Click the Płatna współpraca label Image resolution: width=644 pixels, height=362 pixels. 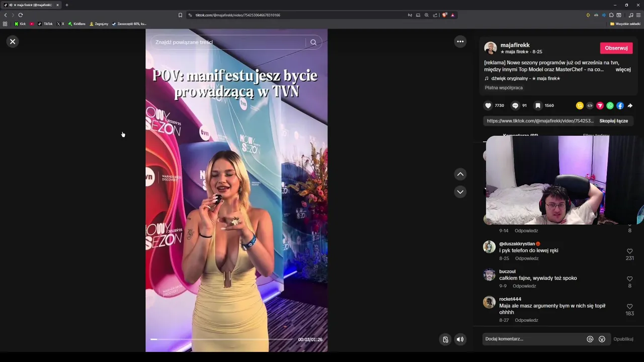coord(504,87)
